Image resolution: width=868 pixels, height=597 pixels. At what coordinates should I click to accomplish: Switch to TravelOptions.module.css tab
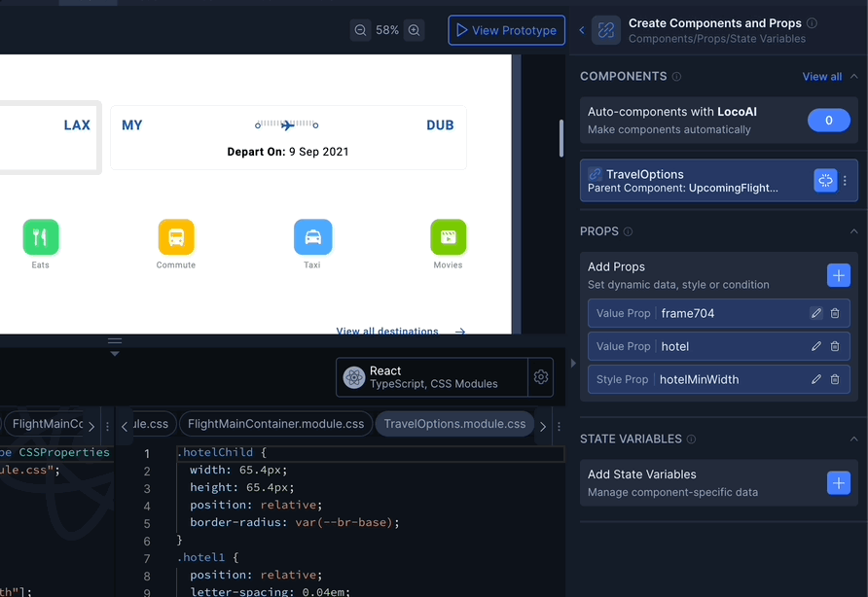click(x=454, y=424)
